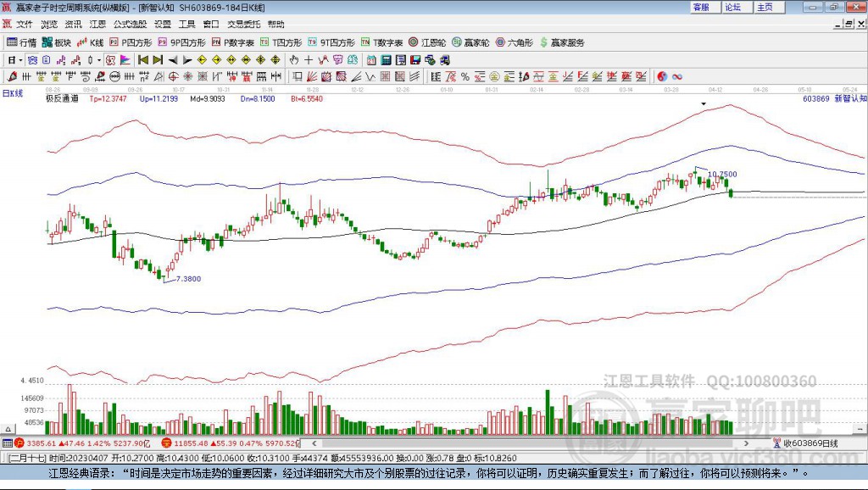Open the 帮助 menu

click(x=275, y=24)
